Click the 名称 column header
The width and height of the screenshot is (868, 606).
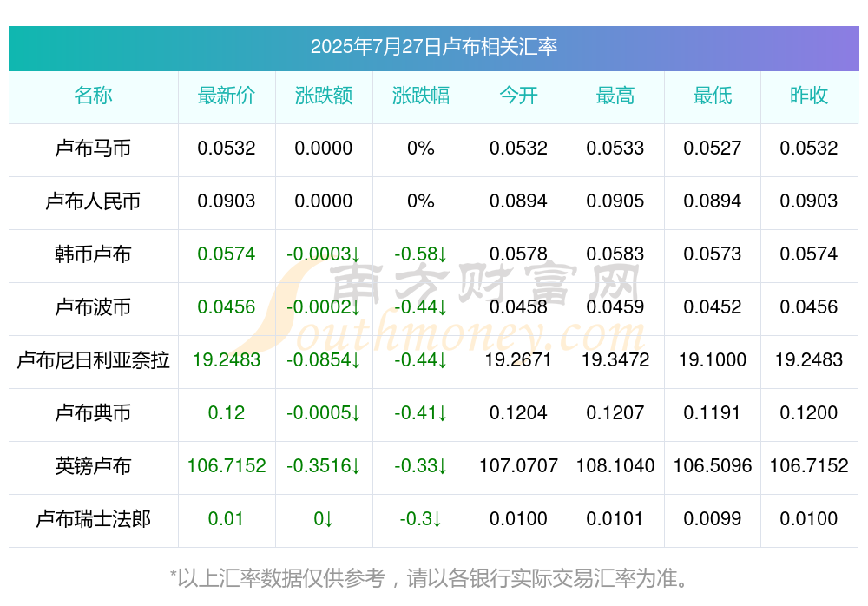93,96
